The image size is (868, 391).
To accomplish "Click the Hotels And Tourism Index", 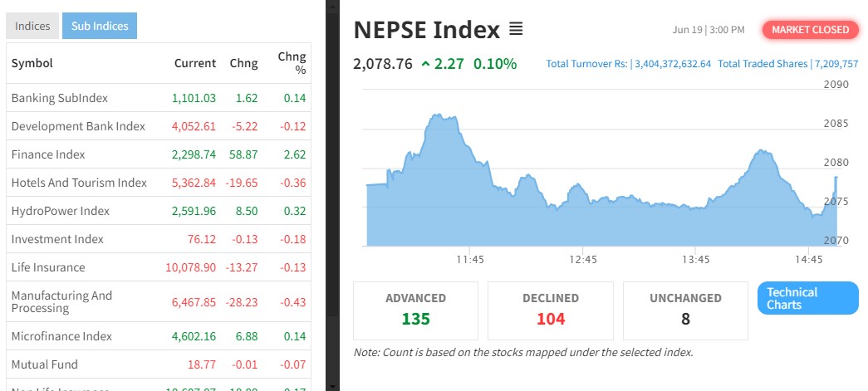I will pos(79,183).
